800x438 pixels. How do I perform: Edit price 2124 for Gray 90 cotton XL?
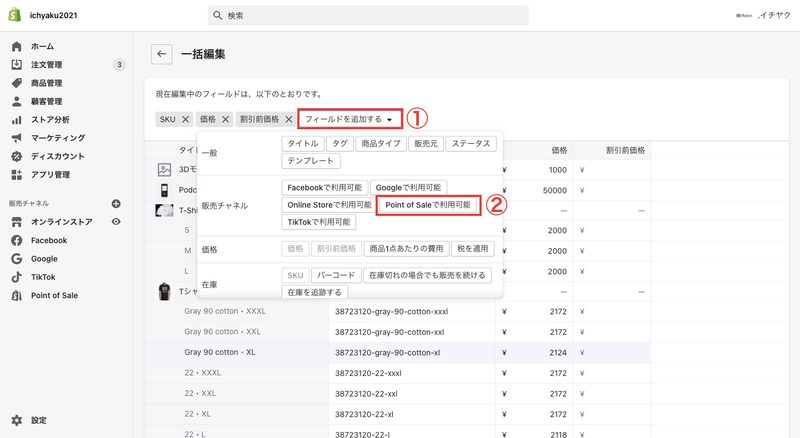point(534,353)
